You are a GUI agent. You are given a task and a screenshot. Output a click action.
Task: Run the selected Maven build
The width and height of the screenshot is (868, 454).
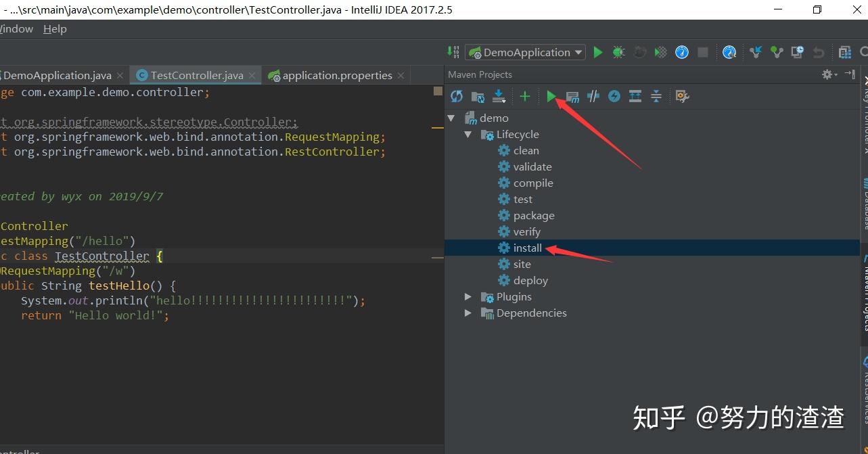tap(551, 96)
